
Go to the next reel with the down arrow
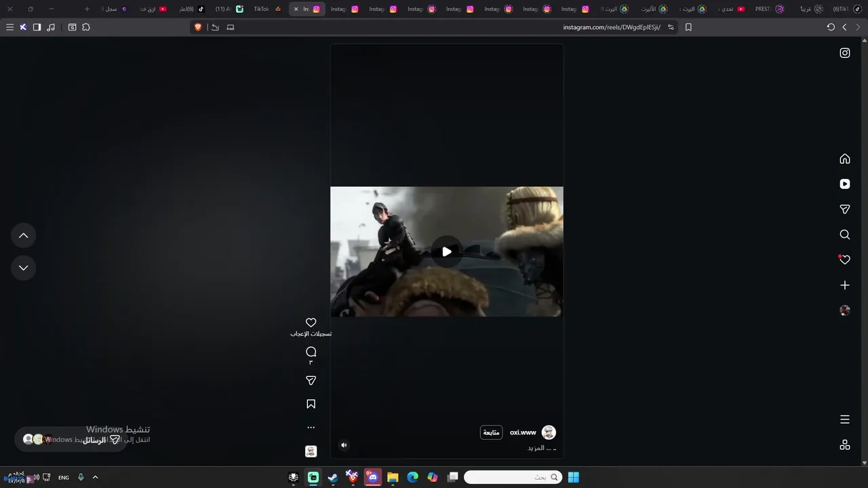coord(23,268)
